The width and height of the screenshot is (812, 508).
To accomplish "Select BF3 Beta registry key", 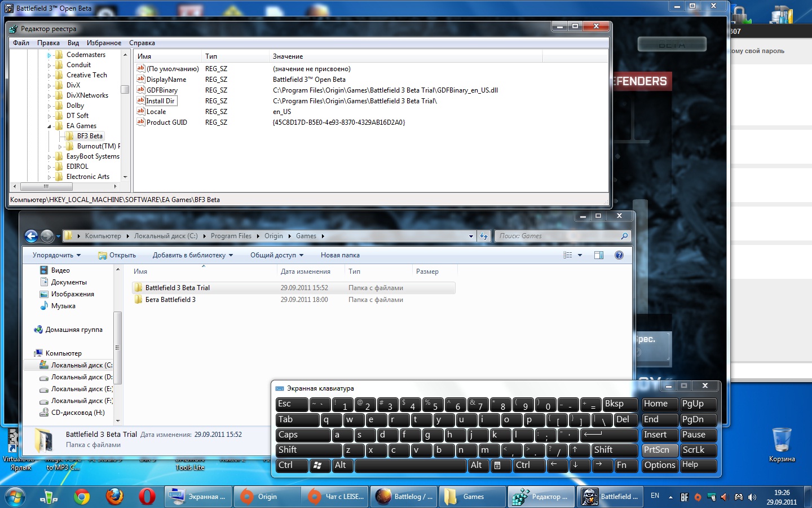I will [x=90, y=136].
